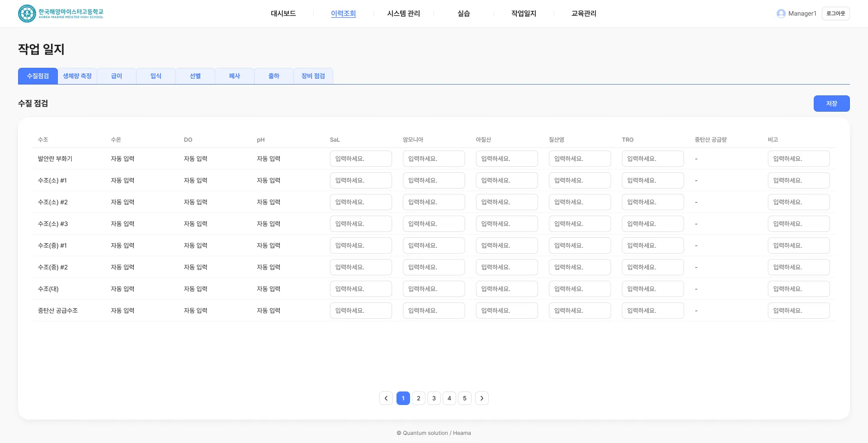This screenshot has height=443, width=868.
Task: Select page 4 in pagination
Action: [449, 398]
